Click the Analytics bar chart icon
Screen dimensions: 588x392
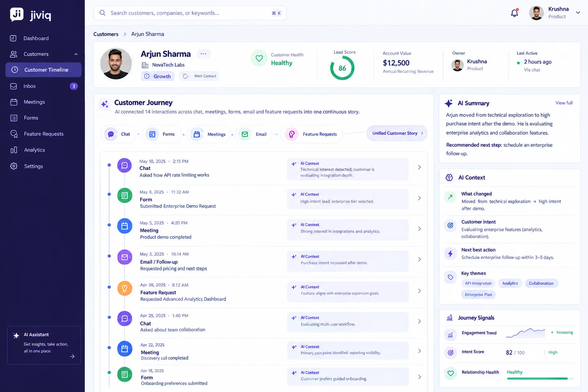[14, 150]
